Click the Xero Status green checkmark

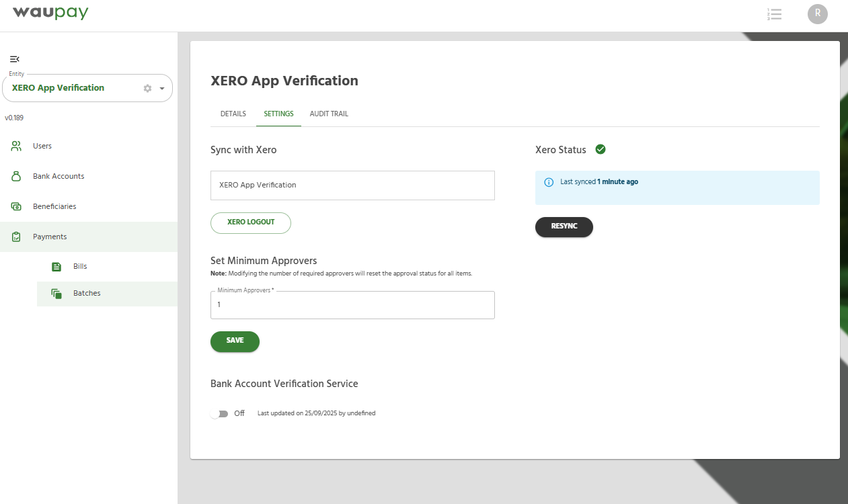601,149
